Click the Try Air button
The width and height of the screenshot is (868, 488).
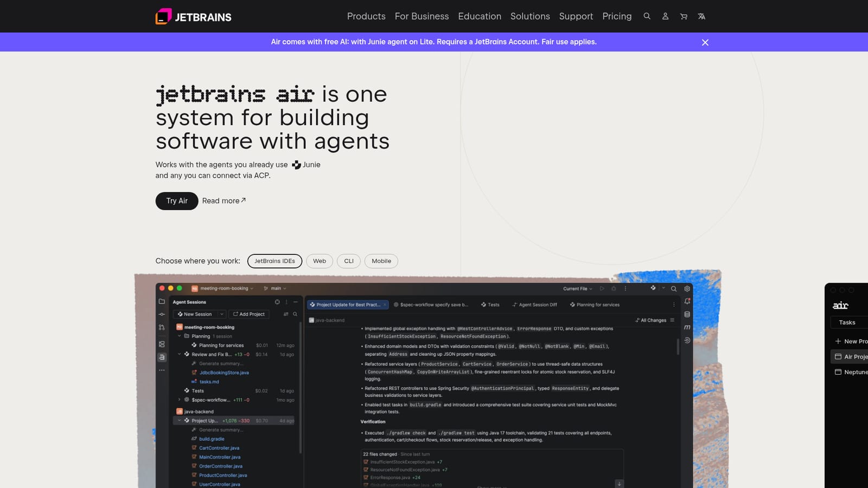pyautogui.click(x=177, y=201)
